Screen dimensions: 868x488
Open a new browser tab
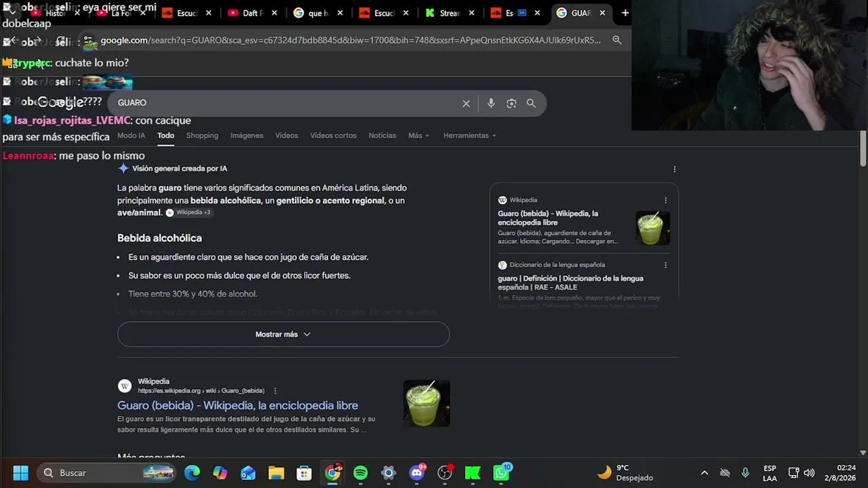[x=625, y=13]
